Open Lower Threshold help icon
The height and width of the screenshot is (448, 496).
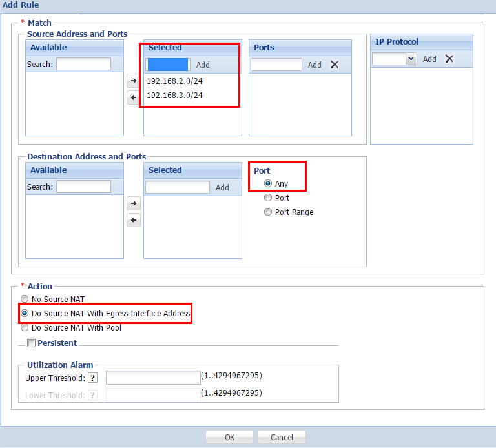click(93, 395)
